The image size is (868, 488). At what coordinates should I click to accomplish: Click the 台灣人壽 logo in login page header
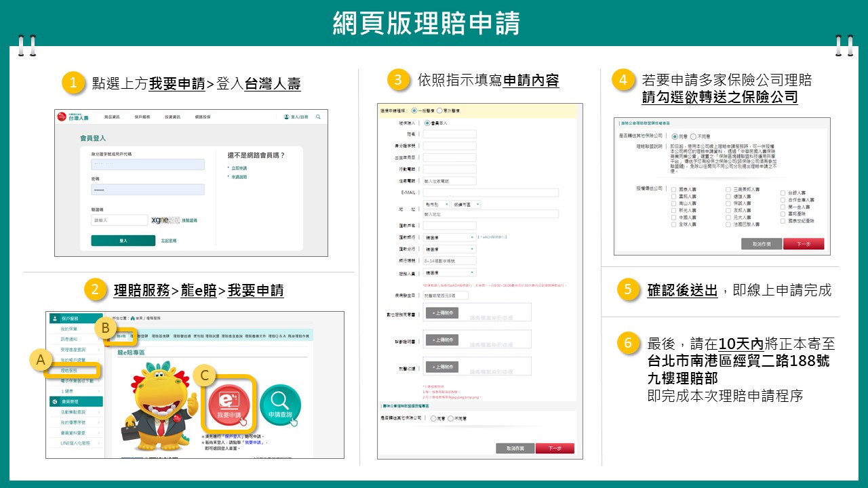click(x=73, y=117)
